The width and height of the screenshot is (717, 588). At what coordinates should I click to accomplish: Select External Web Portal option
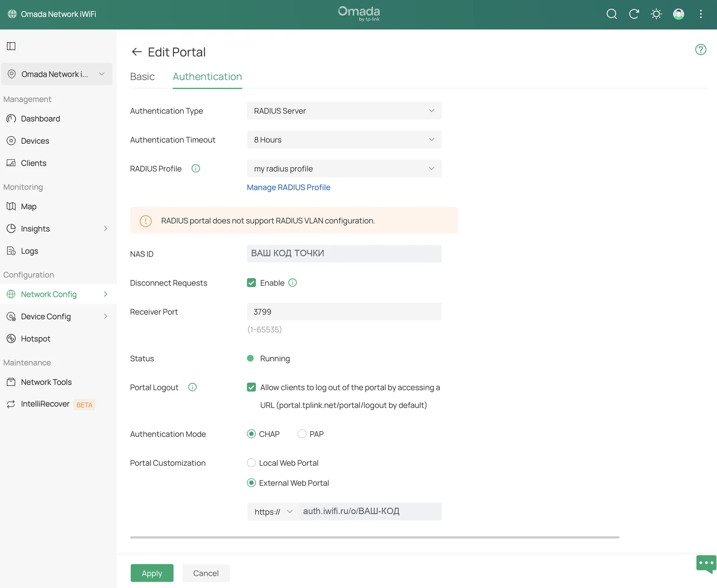point(251,483)
